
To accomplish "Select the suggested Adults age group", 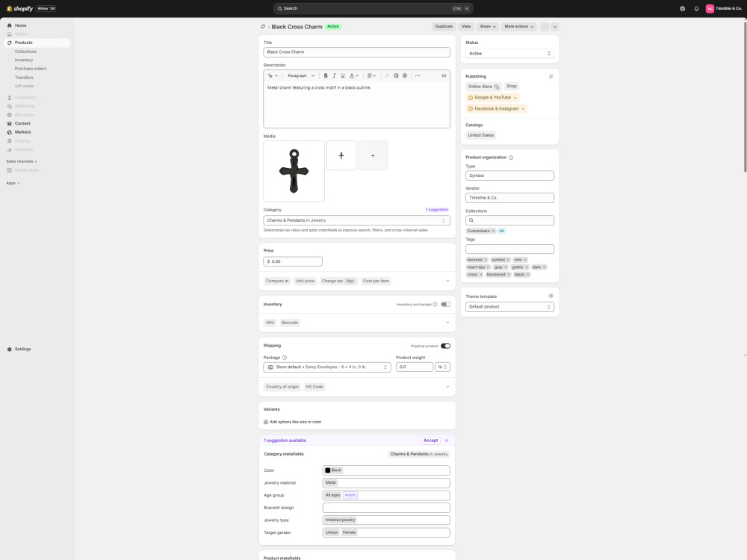I will coord(350,495).
